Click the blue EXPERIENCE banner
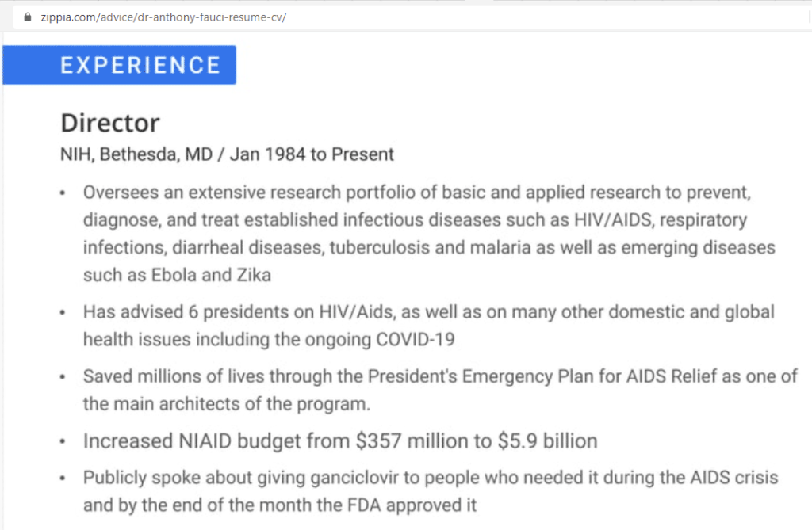Viewport: 812px width, 530px height. tap(119, 65)
